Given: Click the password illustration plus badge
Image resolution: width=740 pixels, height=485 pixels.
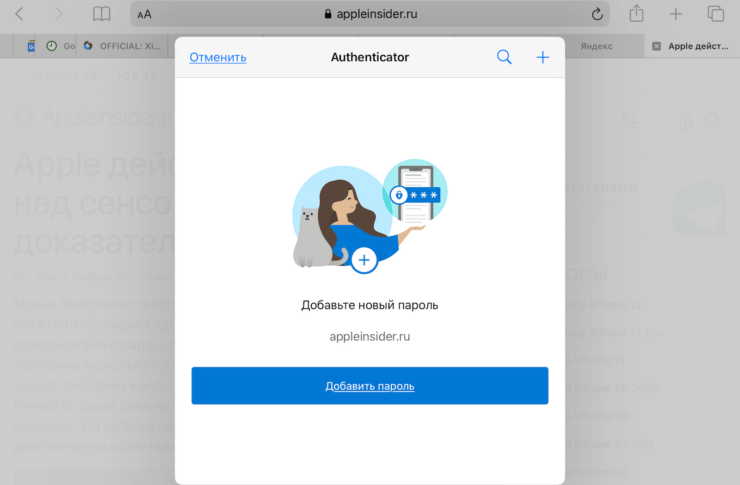Looking at the screenshot, I should point(364,260).
